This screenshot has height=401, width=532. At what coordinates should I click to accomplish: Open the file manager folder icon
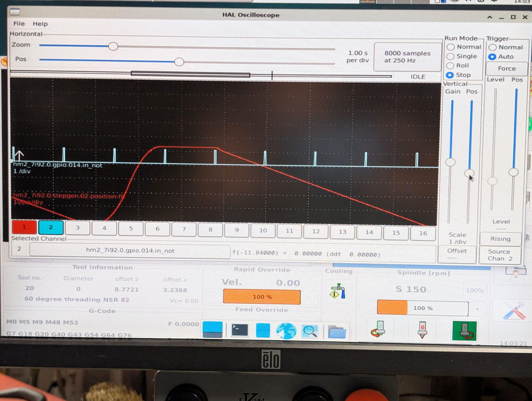pyautogui.click(x=337, y=332)
